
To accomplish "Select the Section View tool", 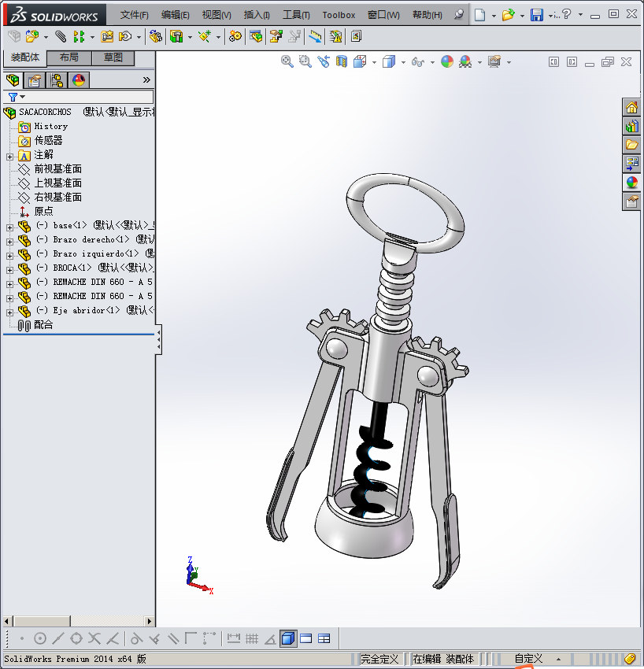I will [341, 61].
